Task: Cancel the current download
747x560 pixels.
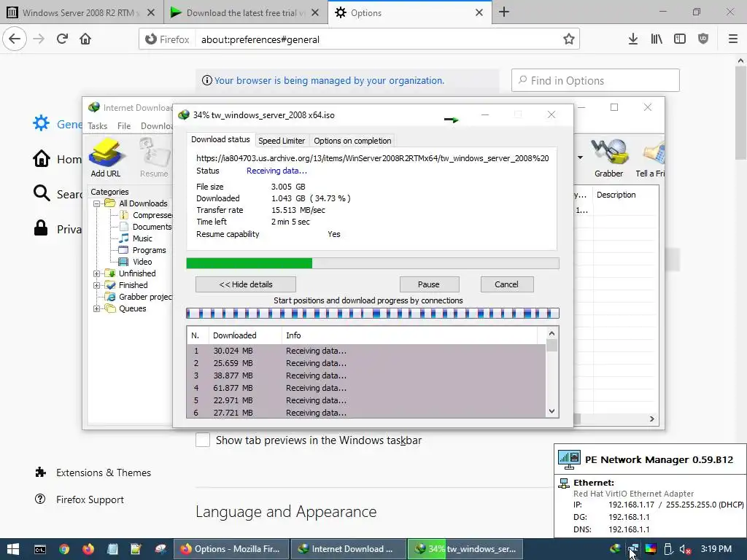Action: click(506, 284)
